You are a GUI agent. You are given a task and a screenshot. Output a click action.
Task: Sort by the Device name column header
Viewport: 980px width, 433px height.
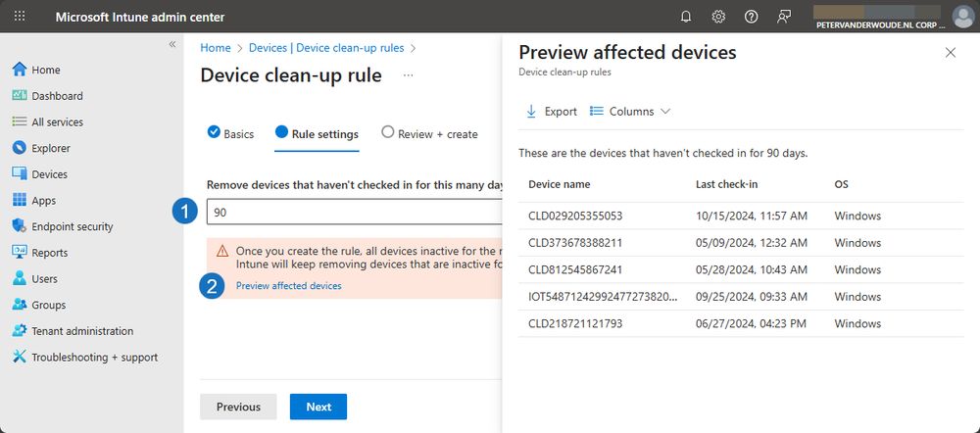[x=560, y=184]
